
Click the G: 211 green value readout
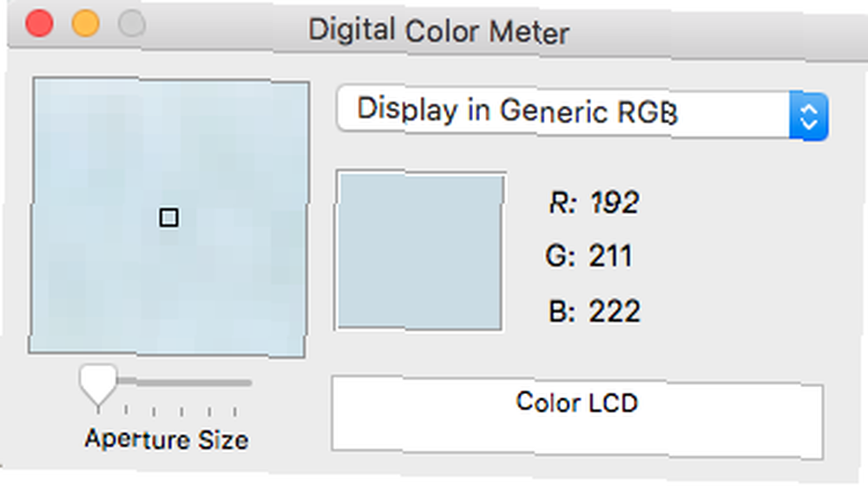tap(589, 256)
